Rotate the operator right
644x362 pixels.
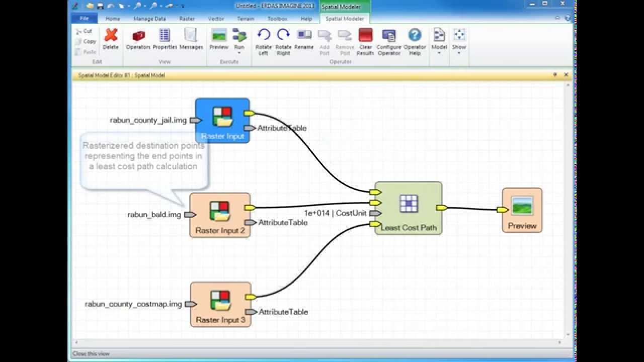pyautogui.click(x=283, y=41)
